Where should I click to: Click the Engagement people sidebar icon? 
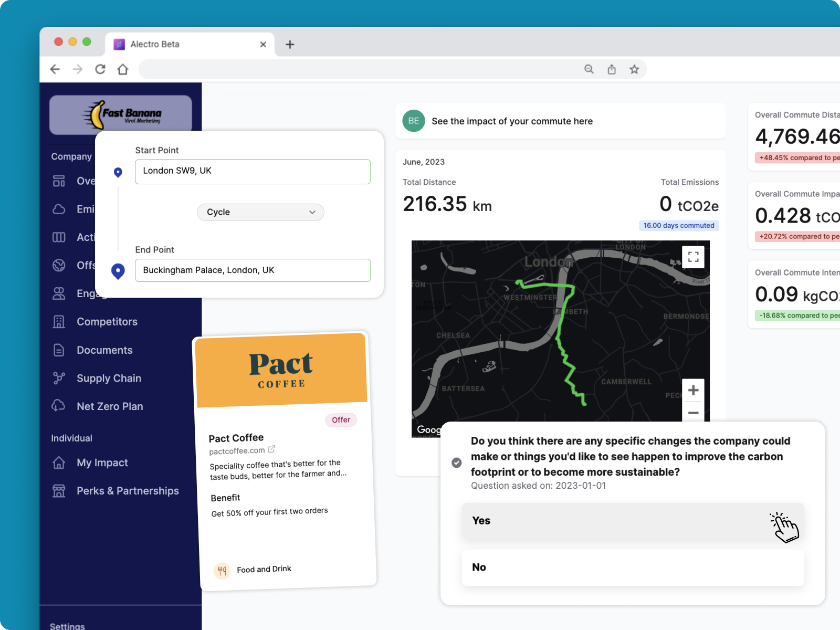click(x=59, y=293)
